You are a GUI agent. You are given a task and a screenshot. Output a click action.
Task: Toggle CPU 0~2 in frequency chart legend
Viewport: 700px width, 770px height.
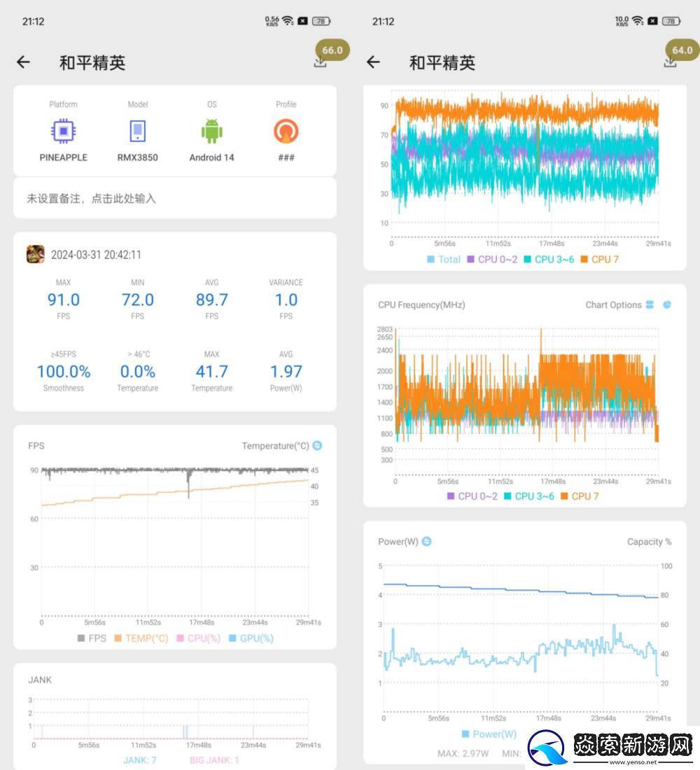(472, 496)
